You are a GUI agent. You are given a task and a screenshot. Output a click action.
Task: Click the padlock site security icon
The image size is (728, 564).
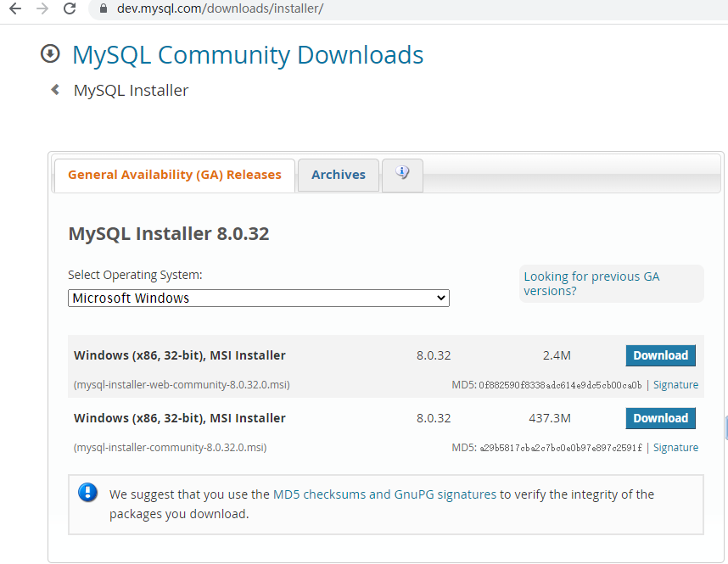pos(104,8)
